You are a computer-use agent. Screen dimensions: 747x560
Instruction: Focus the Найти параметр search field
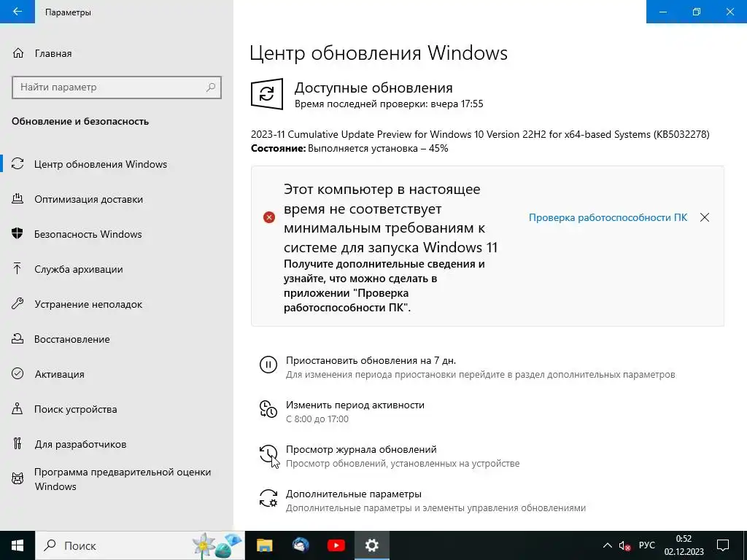pyautogui.click(x=117, y=87)
